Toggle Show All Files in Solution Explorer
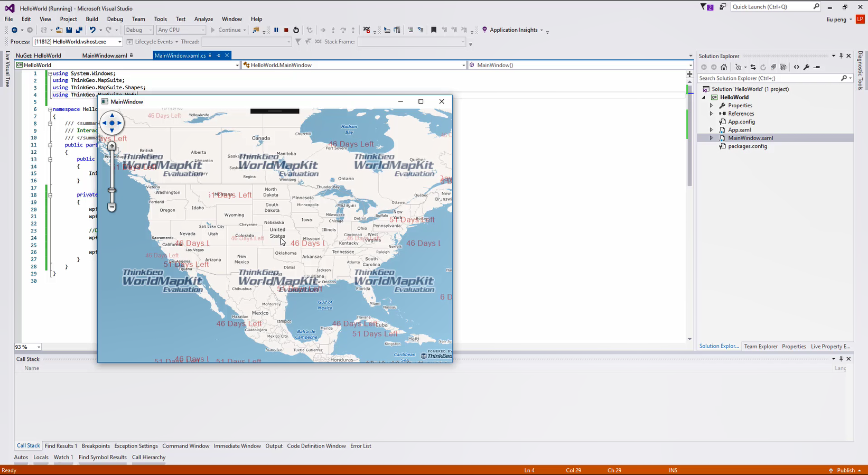The width and height of the screenshot is (868, 475). [783, 67]
